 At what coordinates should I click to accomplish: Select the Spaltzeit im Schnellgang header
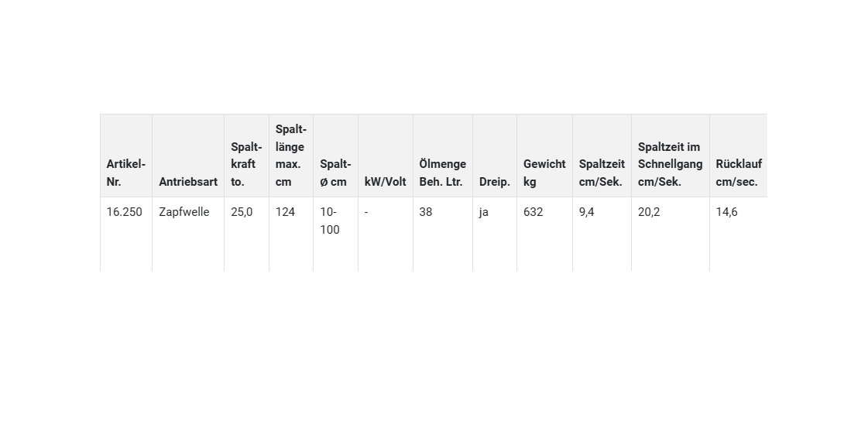[670, 164]
